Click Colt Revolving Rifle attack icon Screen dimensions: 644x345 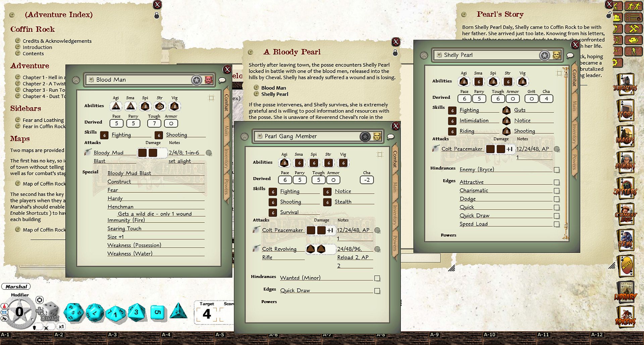(x=256, y=249)
